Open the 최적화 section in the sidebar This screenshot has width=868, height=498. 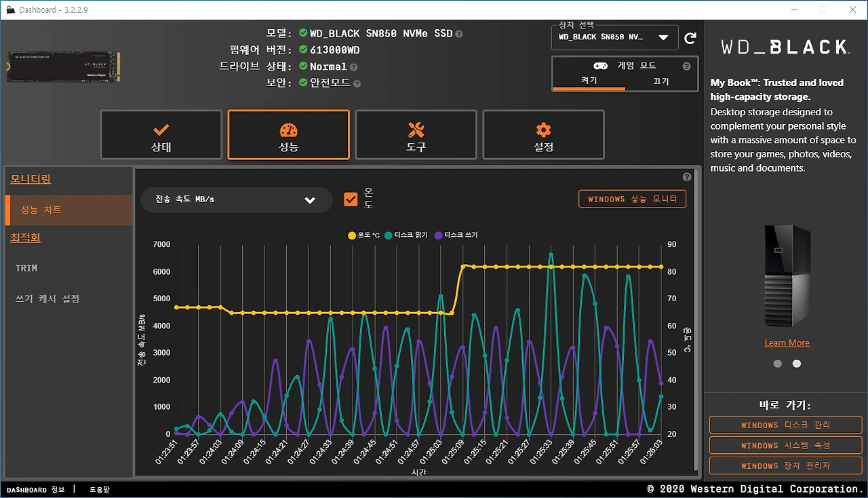(x=25, y=237)
